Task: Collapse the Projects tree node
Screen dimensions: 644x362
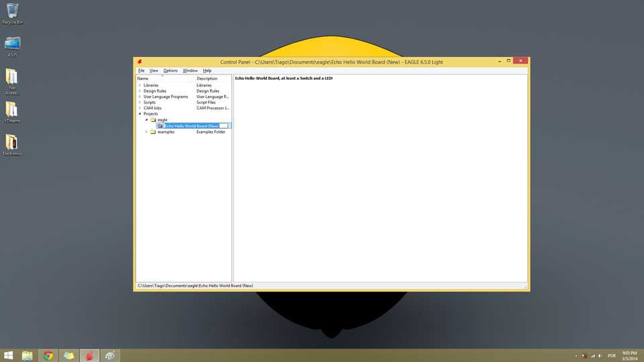Action: coord(140,114)
